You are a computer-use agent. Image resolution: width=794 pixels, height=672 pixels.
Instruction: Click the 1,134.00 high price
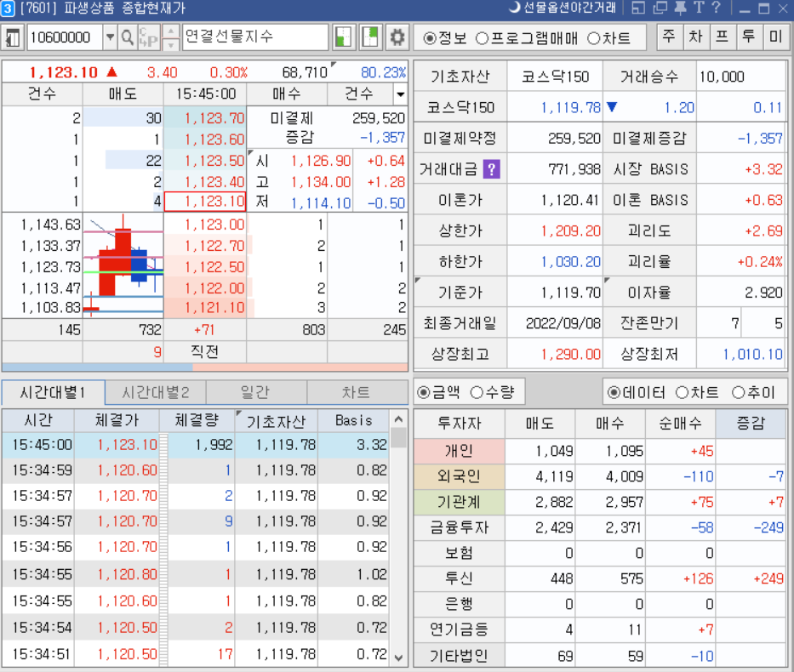[x=321, y=182]
